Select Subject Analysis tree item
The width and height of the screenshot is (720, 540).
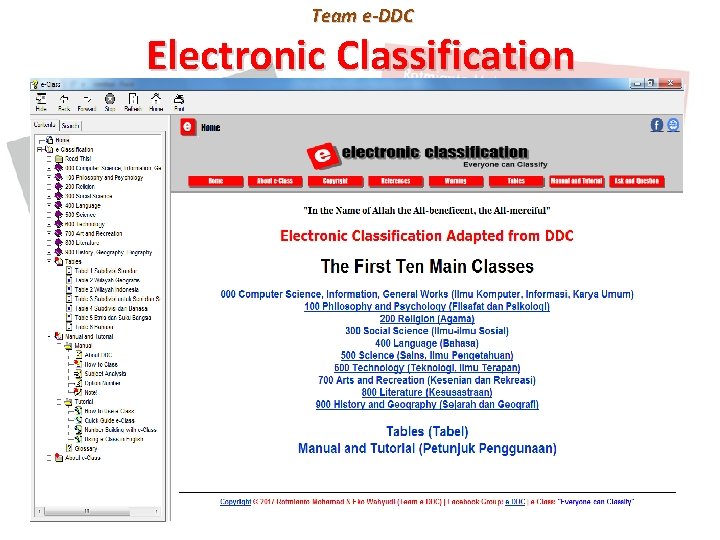[x=105, y=373]
